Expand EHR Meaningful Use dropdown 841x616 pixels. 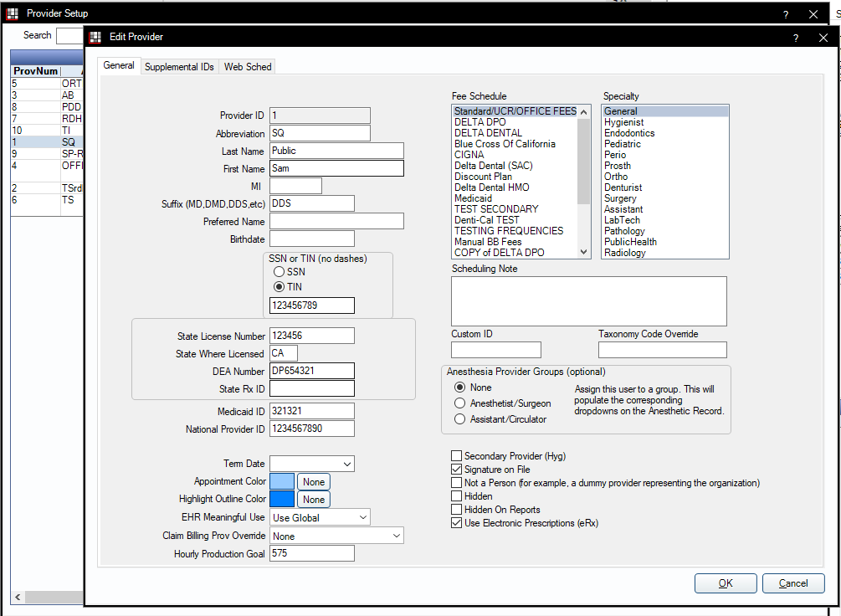click(362, 517)
